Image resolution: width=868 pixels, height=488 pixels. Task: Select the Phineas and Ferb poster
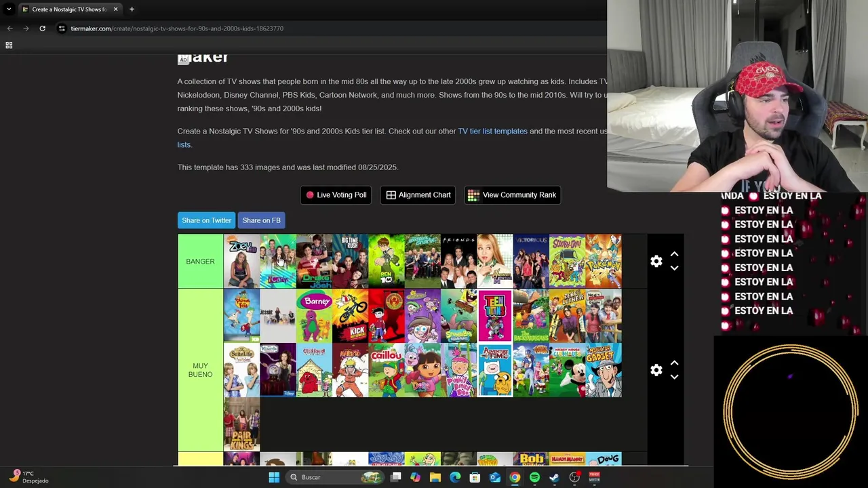(241, 316)
